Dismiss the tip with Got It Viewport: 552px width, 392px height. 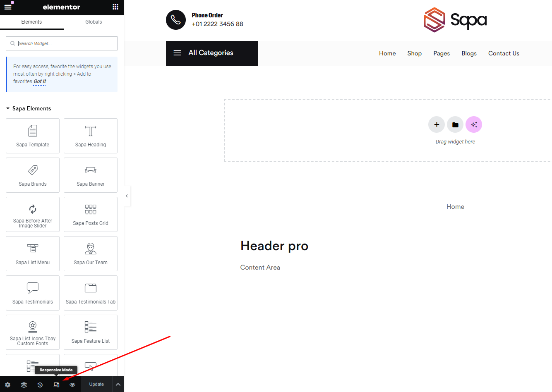[x=40, y=81]
